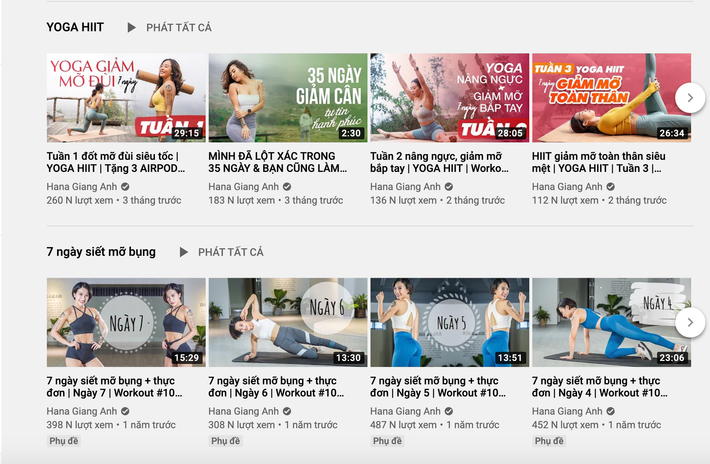Open thumbnail Yoga giảm mỡ đùi Tuần 1

tap(126, 98)
